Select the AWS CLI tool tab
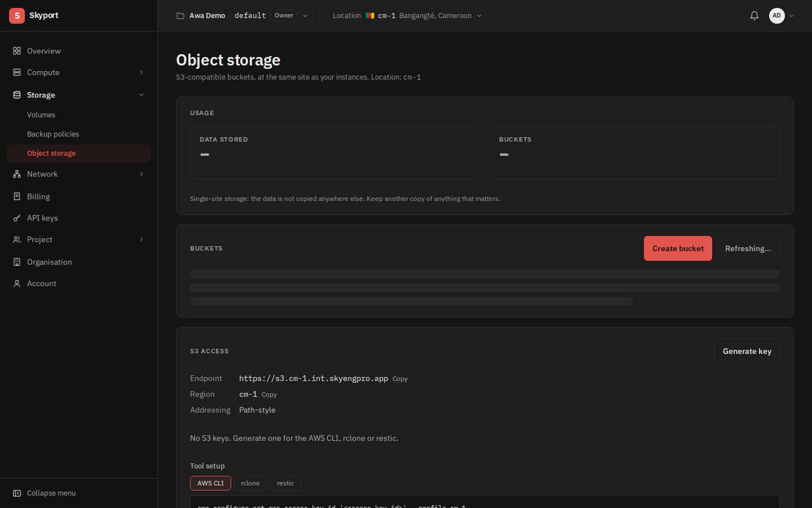Viewport: 812px width, 508px height. click(210, 483)
